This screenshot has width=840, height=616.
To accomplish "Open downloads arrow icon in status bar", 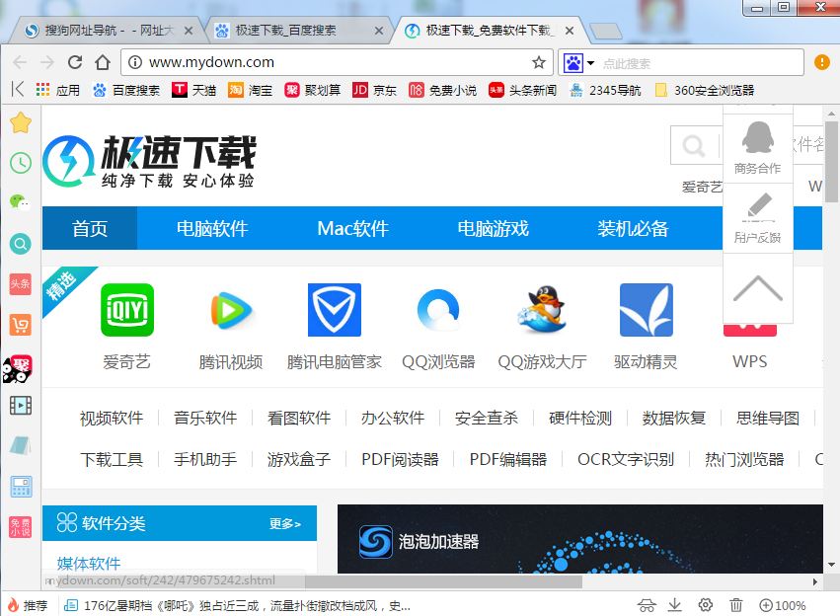I will (675, 605).
